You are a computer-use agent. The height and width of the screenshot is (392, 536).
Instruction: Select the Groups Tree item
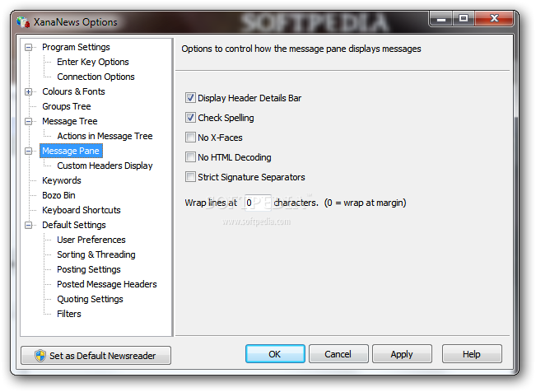pyautogui.click(x=67, y=106)
